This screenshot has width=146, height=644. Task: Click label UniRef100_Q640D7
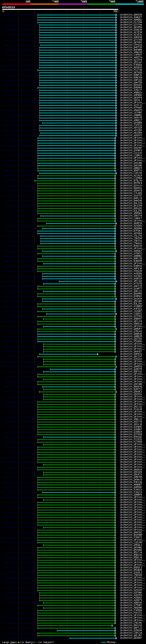tap(131, 352)
